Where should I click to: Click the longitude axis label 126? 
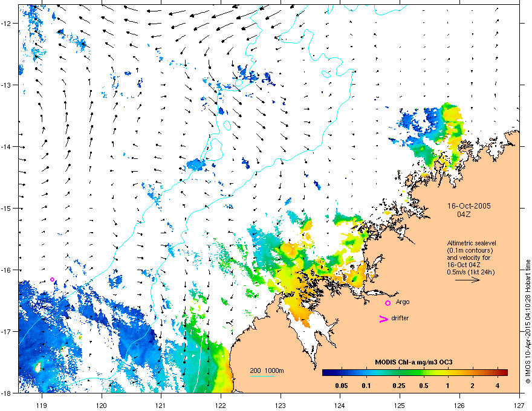[x=459, y=405]
